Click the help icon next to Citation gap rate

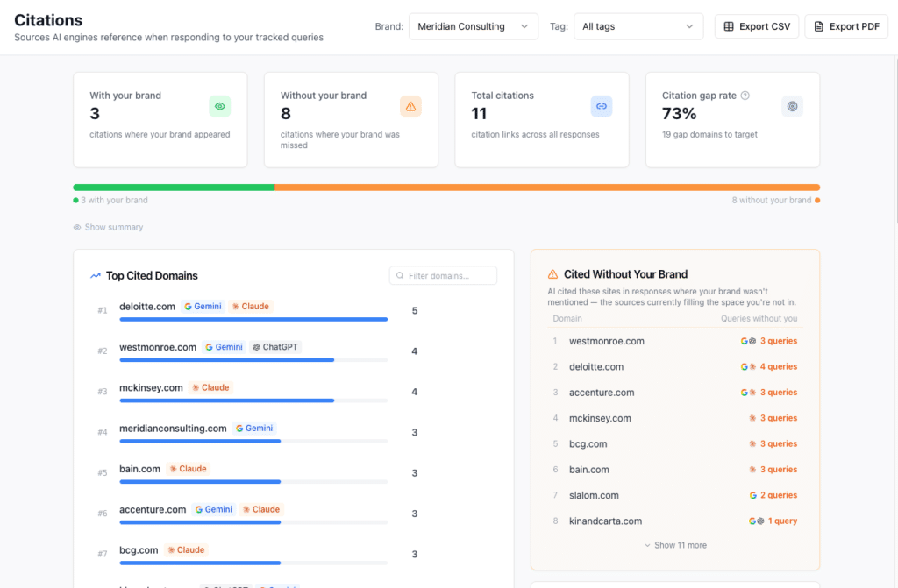coord(745,96)
